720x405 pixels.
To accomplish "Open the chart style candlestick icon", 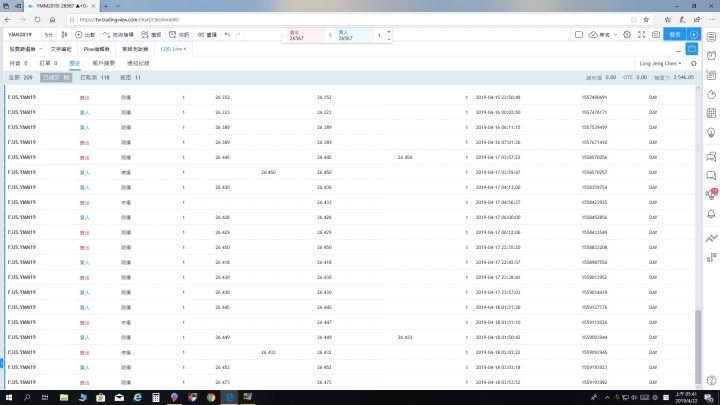I will (x=65, y=34).
